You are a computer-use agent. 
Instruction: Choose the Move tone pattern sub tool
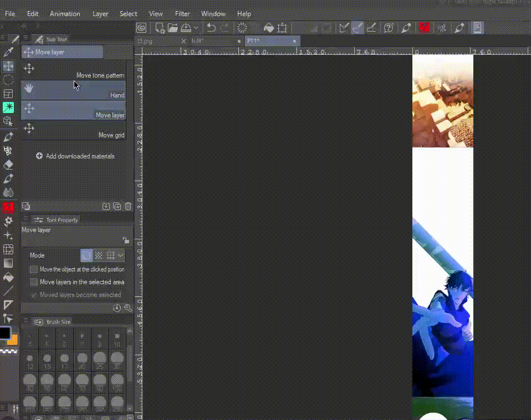click(x=74, y=70)
